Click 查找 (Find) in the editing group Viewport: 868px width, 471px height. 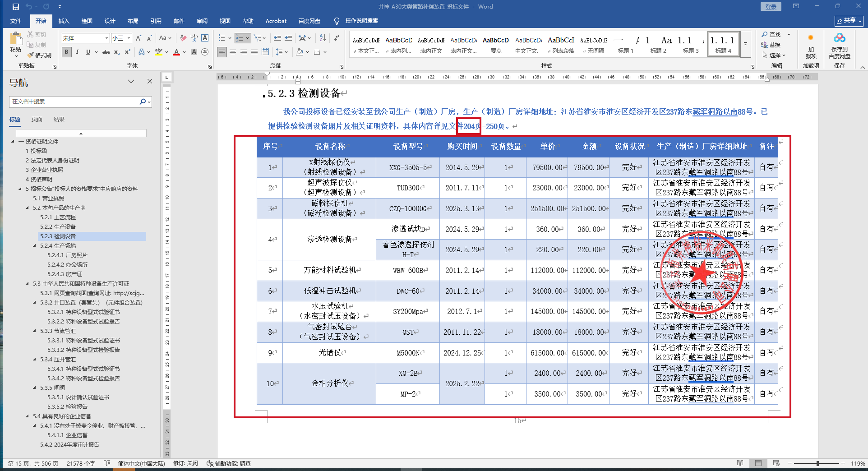pyautogui.click(x=771, y=35)
